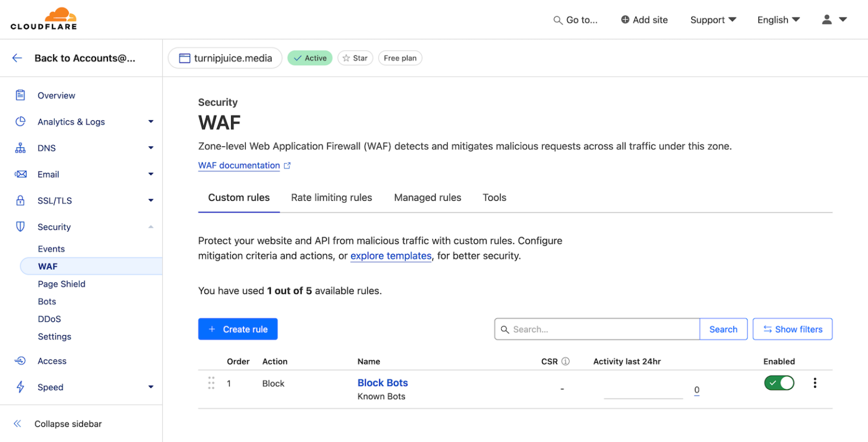The width and height of the screenshot is (868, 442).
Task: Click the CSR info icon
Action: coord(567,361)
